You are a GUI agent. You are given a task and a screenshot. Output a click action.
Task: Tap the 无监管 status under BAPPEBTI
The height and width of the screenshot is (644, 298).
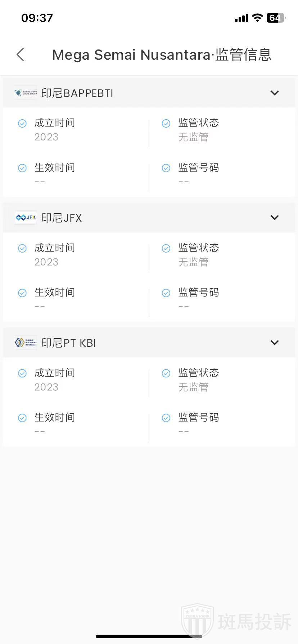coord(193,137)
